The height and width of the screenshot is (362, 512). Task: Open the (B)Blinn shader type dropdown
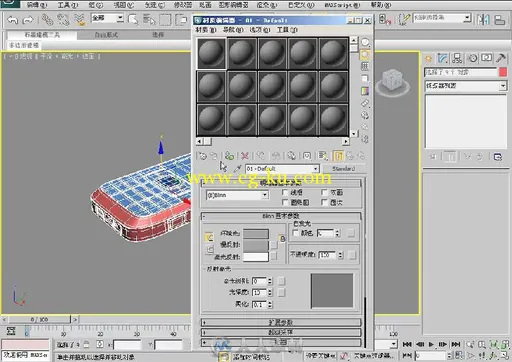coord(265,195)
